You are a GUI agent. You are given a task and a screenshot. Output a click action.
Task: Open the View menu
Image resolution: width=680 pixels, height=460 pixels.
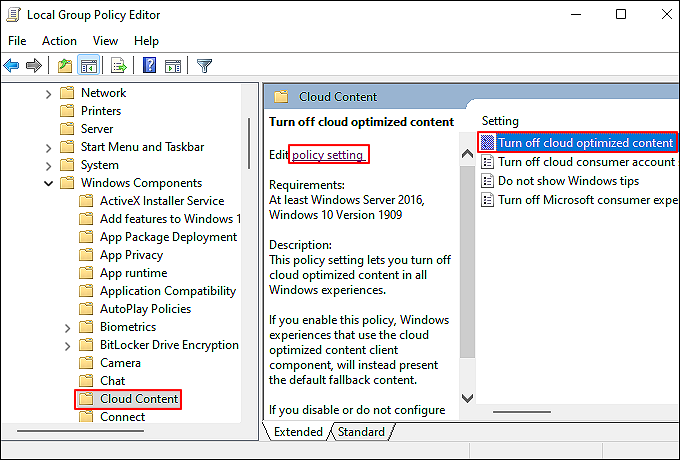pyautogui.click(x=105, y=41)
